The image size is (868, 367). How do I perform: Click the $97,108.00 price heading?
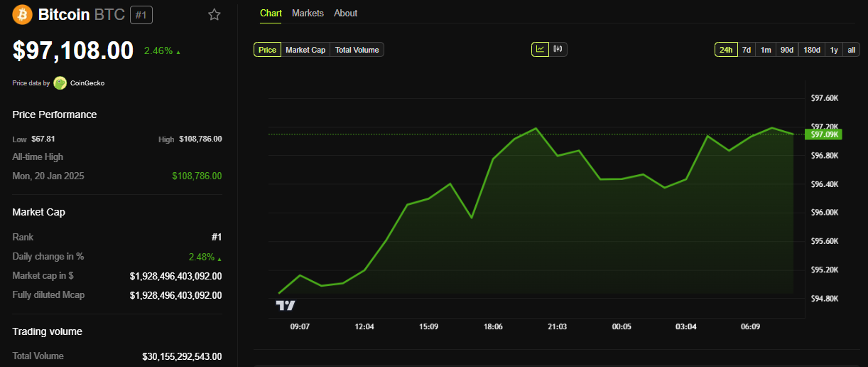click(73, 50)
